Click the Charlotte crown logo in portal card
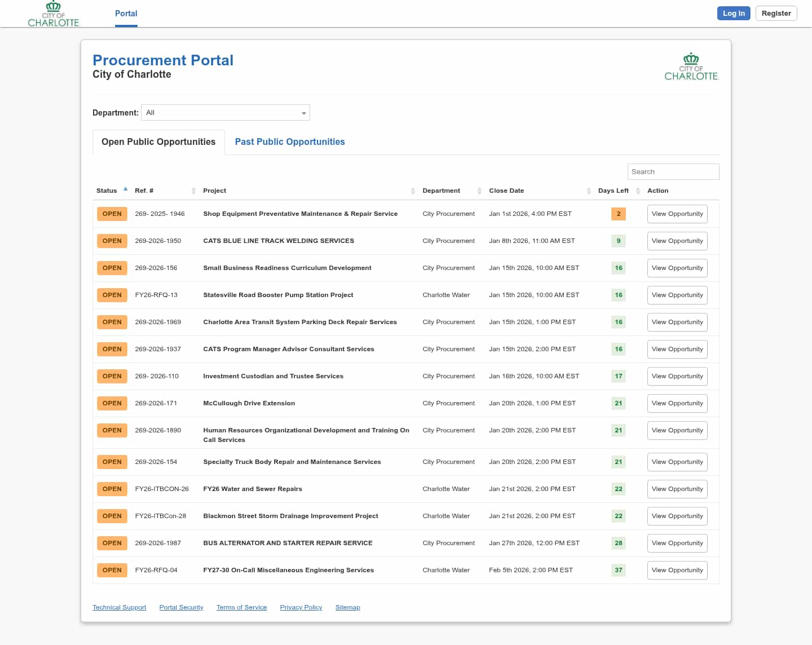 pos(691,67)
